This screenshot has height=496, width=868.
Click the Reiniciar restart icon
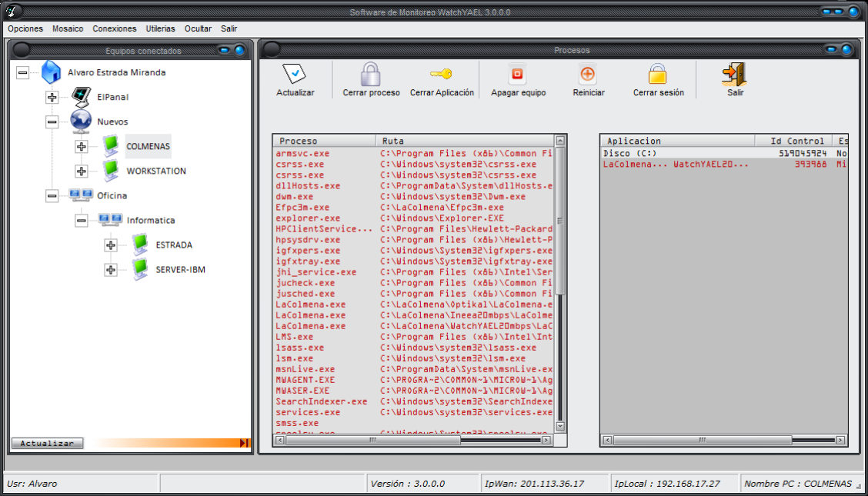tap(588, 75)
